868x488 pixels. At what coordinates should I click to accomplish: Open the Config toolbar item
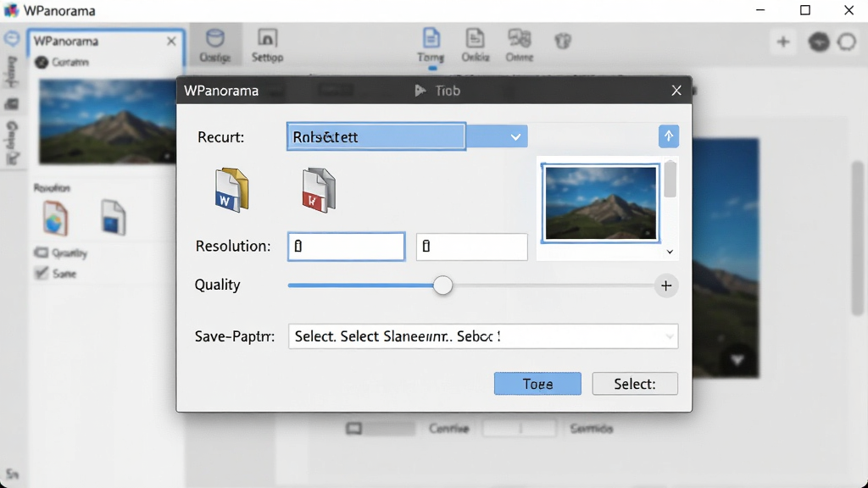214,46
